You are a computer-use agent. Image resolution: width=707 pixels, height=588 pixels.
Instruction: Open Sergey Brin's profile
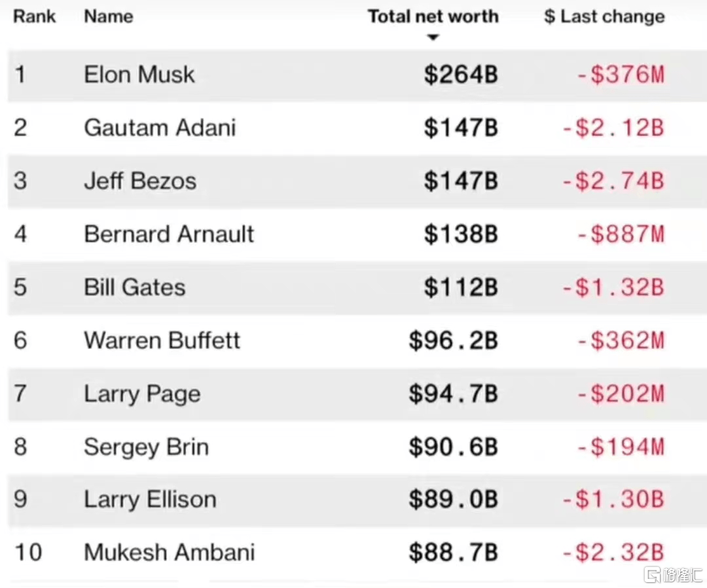coord(147,447)
